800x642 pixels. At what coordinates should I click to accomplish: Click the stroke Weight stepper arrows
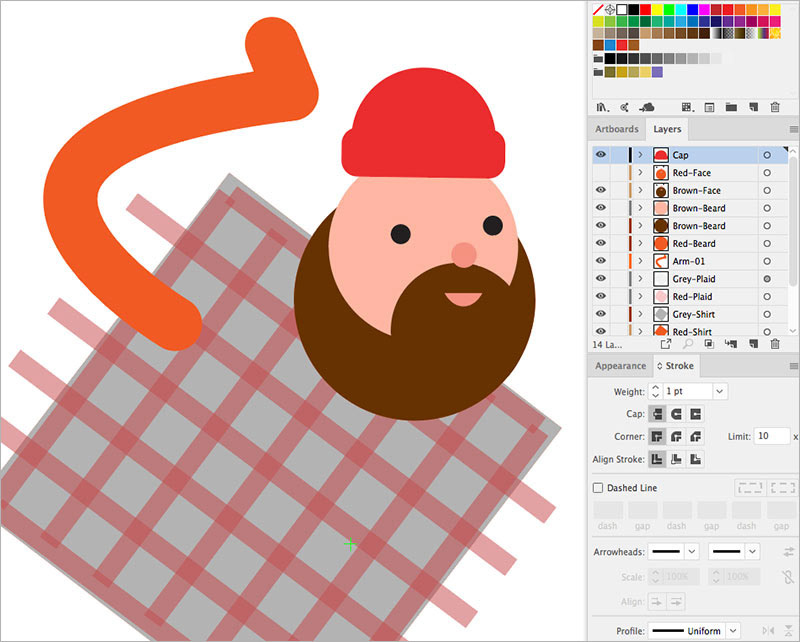coord(656,391)
